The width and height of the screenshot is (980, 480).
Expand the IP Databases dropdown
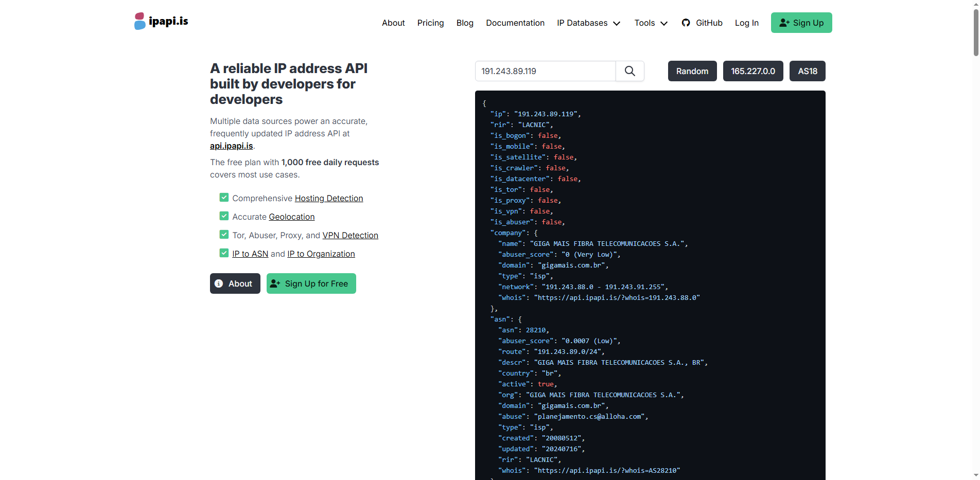[588, 23]
